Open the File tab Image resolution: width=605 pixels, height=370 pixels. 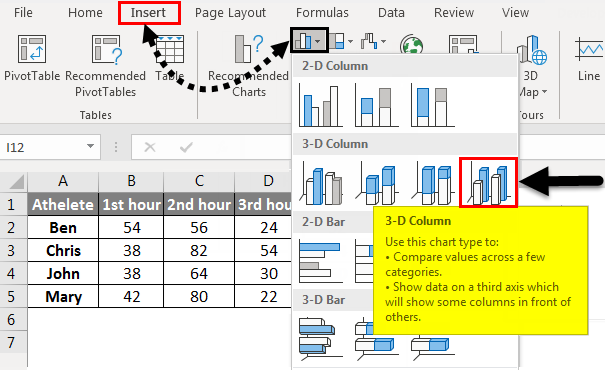pos(23,13)
